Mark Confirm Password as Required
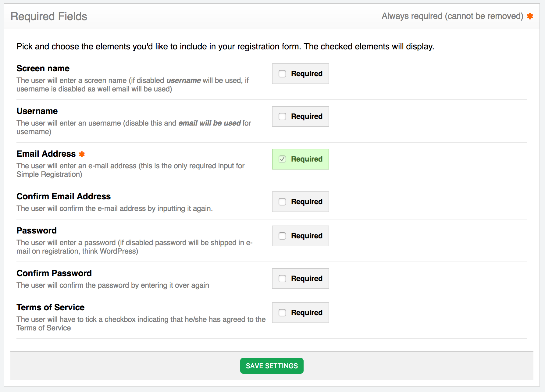 pyautogui.click(x=282, y=279)
